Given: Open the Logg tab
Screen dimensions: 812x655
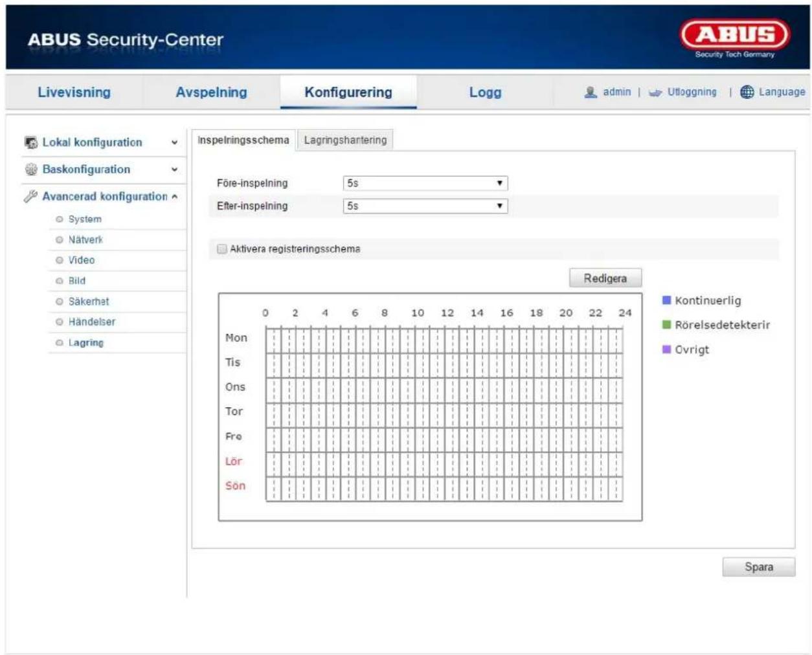Looking at the screenshot, I should click(485, 92).
